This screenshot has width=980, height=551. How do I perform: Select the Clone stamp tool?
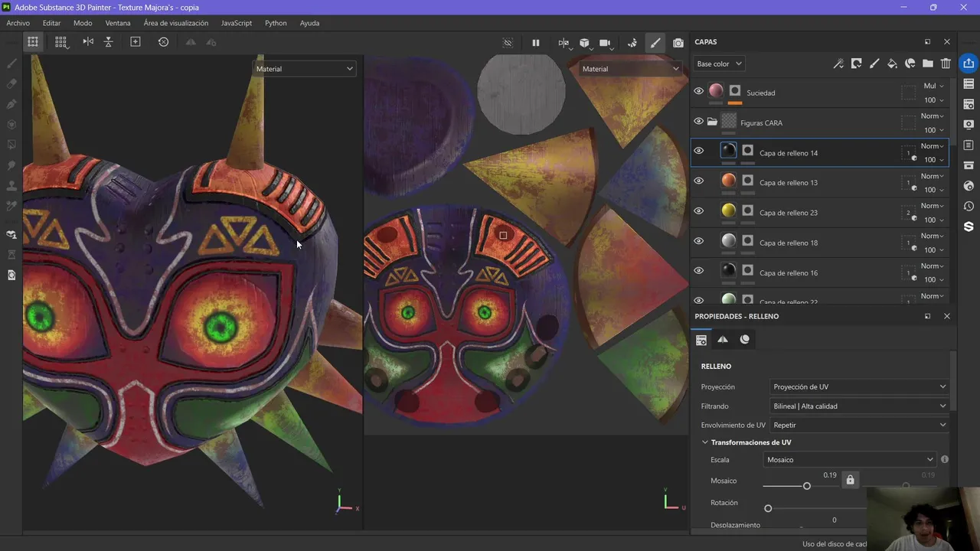[11, 185]
